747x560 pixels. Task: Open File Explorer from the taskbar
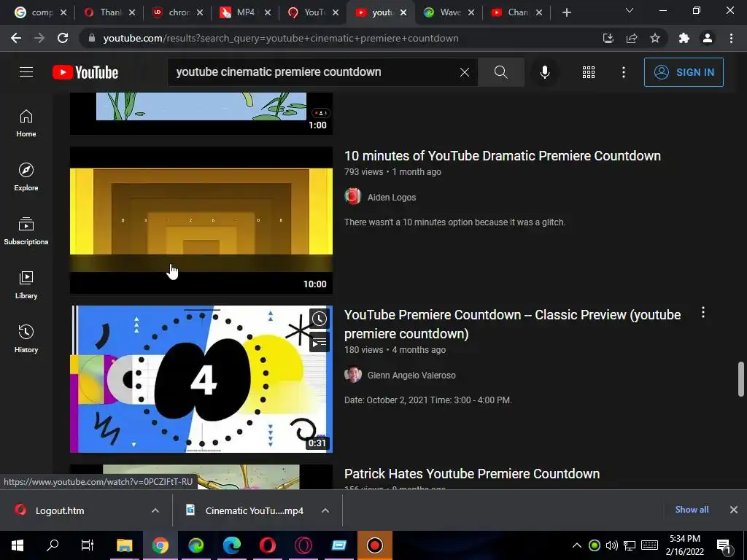click(x=124, y=545)
